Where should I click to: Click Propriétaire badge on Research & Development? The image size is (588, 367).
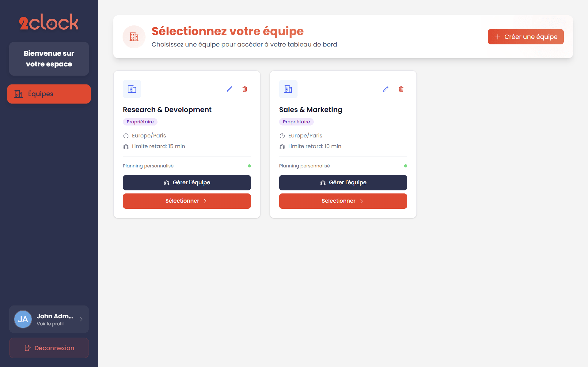140,122
